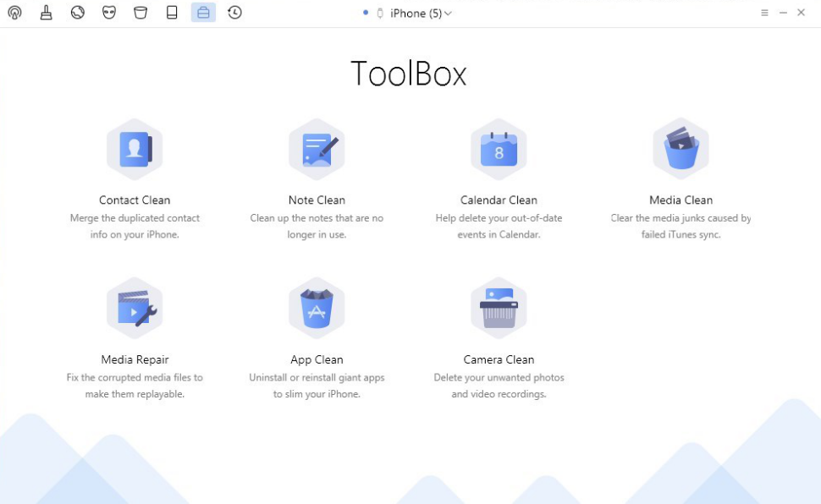Open the Contact Clean hexagon icon

pyautogui.click(x=135, y=149)
